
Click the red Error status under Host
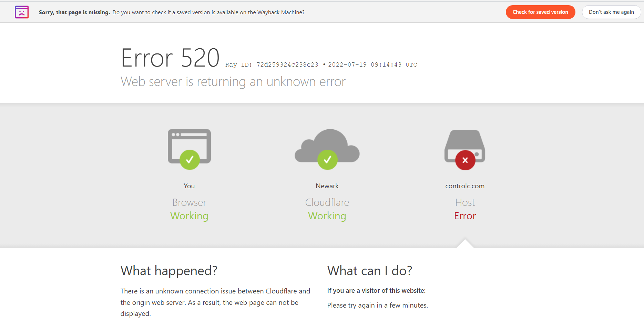465,216
